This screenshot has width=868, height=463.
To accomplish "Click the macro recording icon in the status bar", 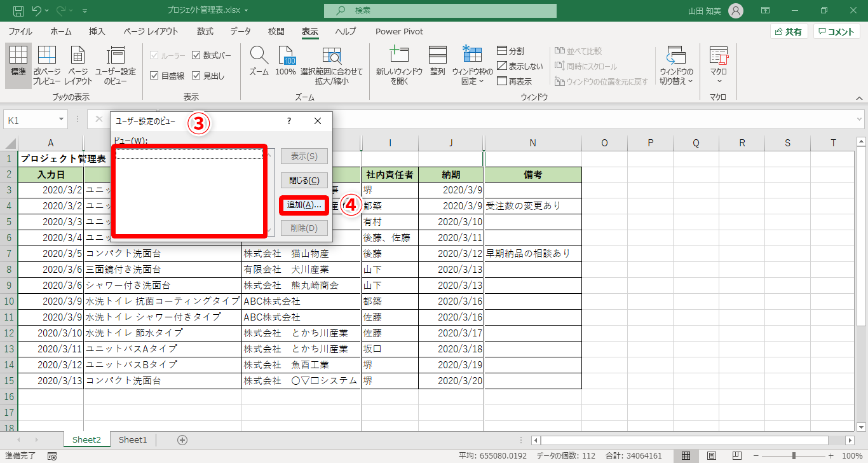I will coord(52,456).
